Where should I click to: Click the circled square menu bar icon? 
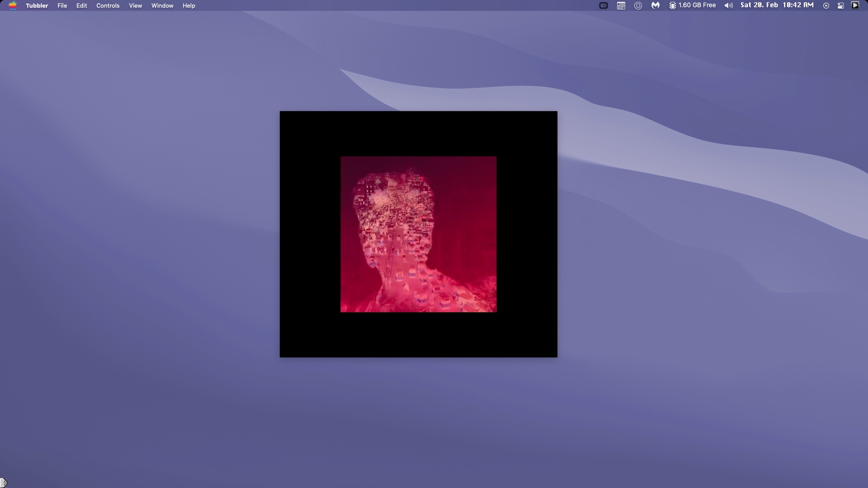(x=638, y=5)
